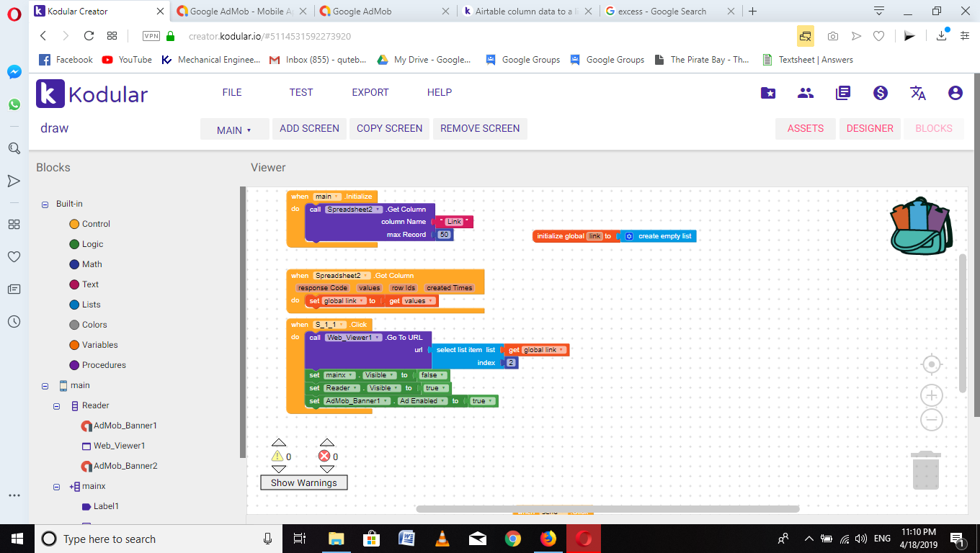
Task: Open the language translate icon
Action: 918,93
